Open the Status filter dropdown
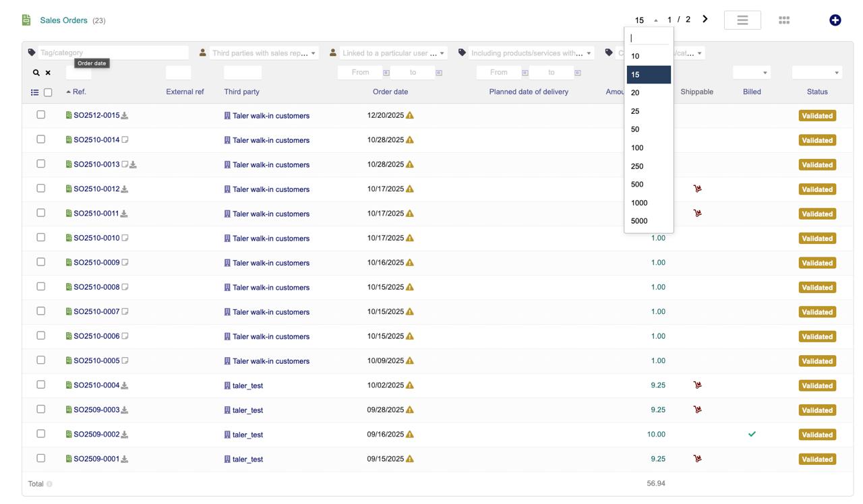 click(817, 72)
